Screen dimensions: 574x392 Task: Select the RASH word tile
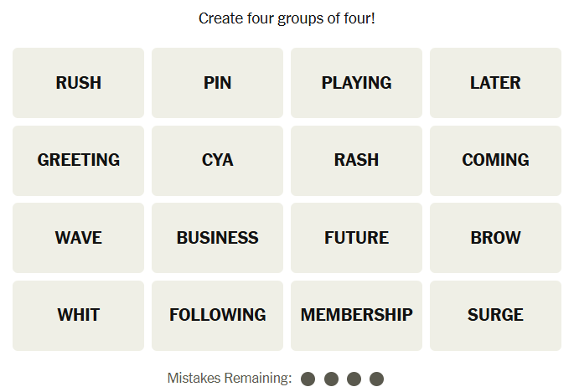tap(356, 160)
